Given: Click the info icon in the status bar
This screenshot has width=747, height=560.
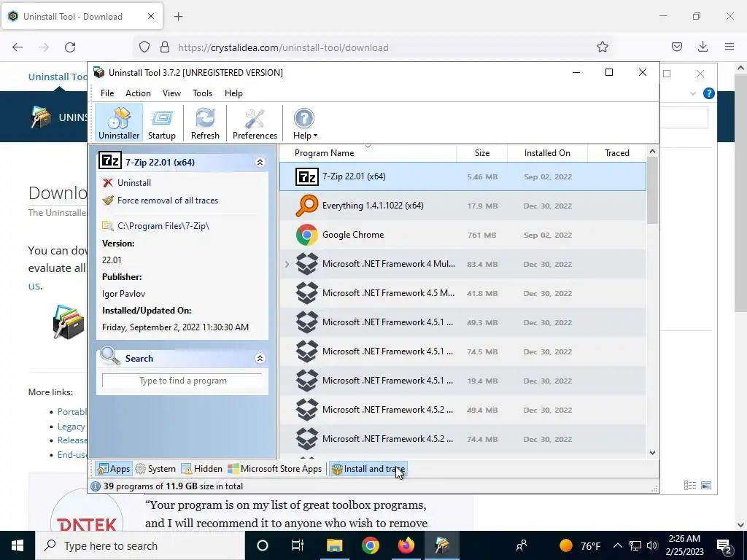Looking at the screenshot, I should (96, 486).
